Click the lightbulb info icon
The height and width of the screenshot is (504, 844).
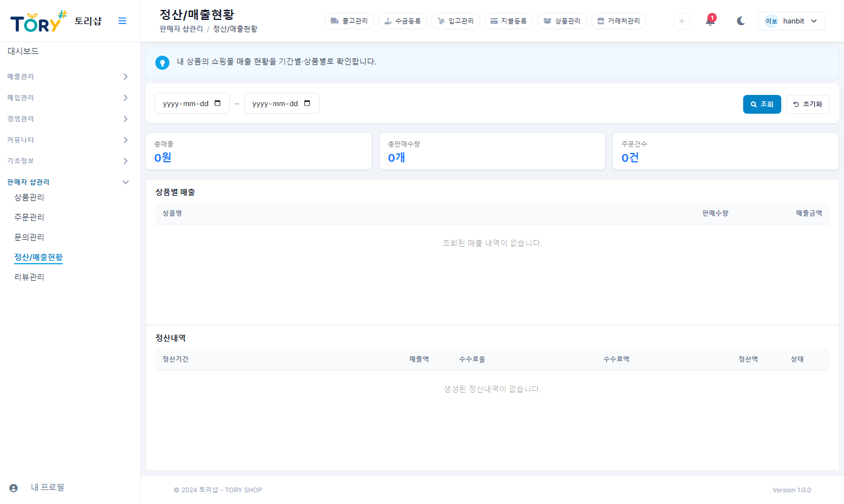coord(162,63)
